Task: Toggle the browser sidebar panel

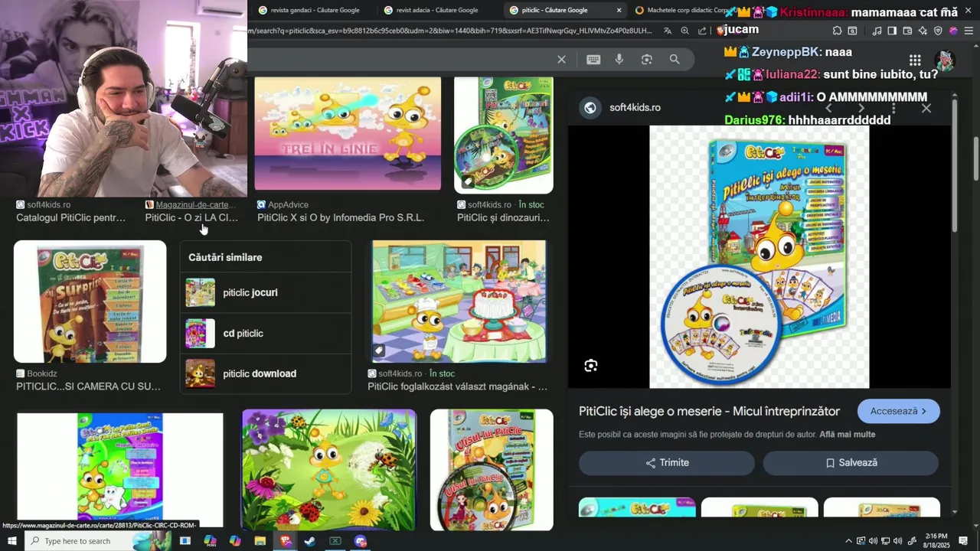Action: click(892, 31)
